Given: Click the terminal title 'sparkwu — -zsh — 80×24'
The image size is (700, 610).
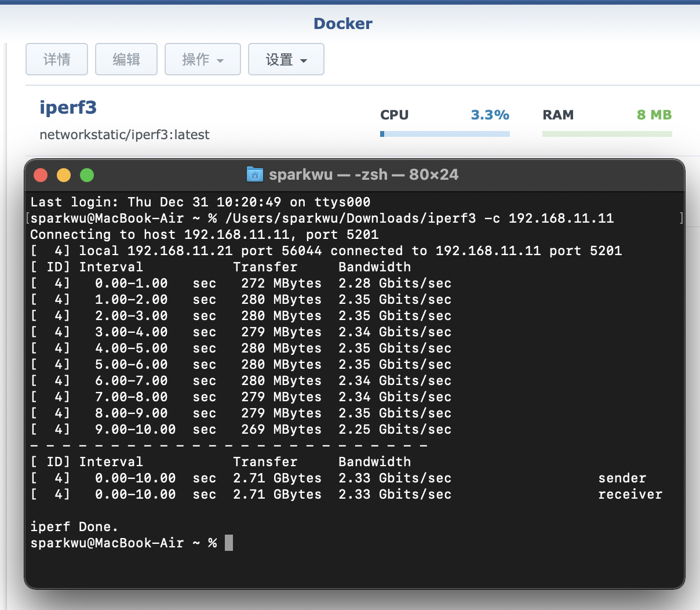Looking at the screenshot, I should click(x=363, y=175).
